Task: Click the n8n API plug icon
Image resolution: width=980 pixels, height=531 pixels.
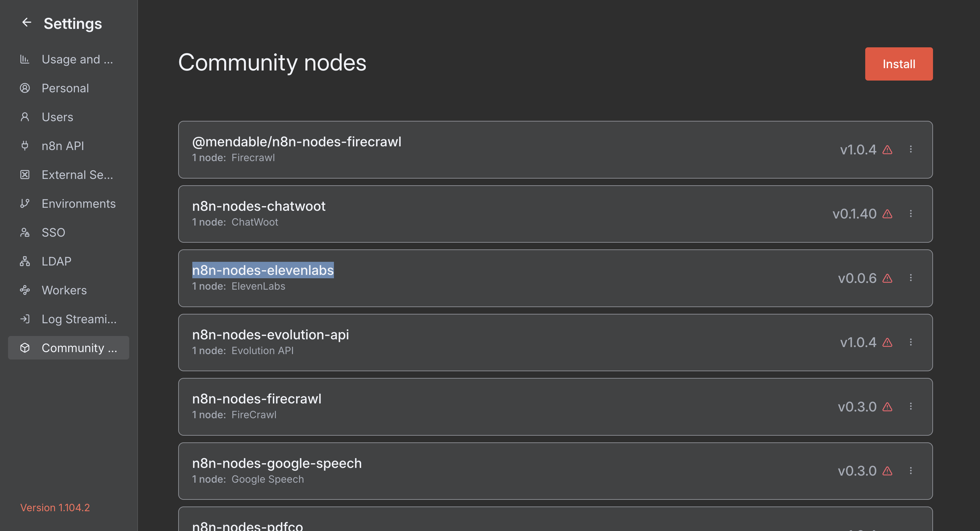Action: [x=25, y=146]
